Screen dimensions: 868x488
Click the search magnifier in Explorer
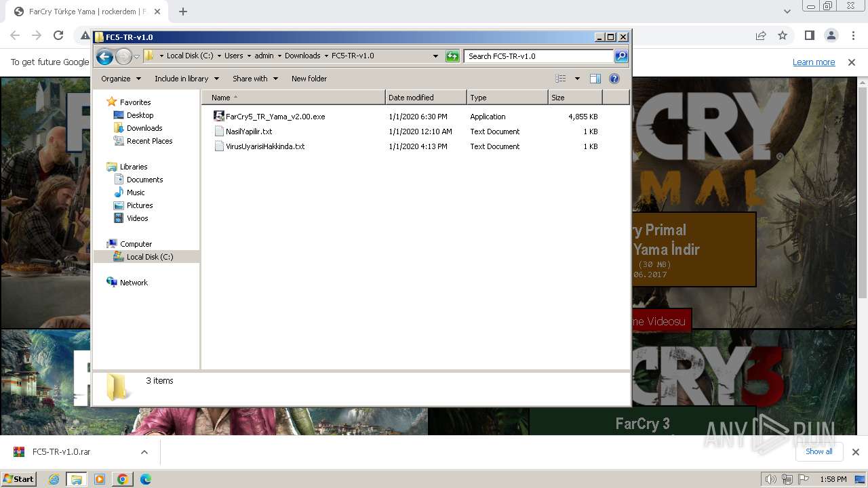tap(620, 56)
